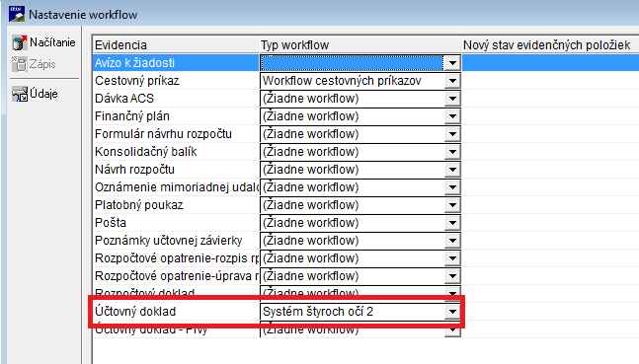Click the Systém štyroch očí 2 value
639x364 pixels.
coord(318,312)
